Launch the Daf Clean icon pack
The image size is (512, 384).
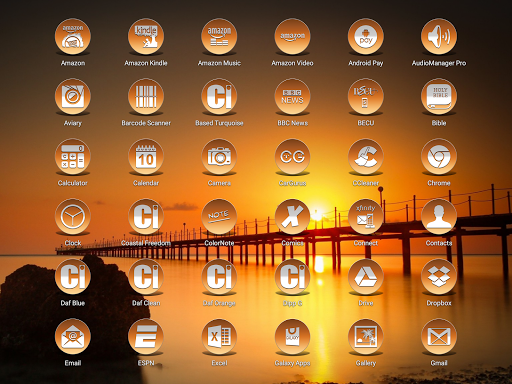[x=146, y=277]
